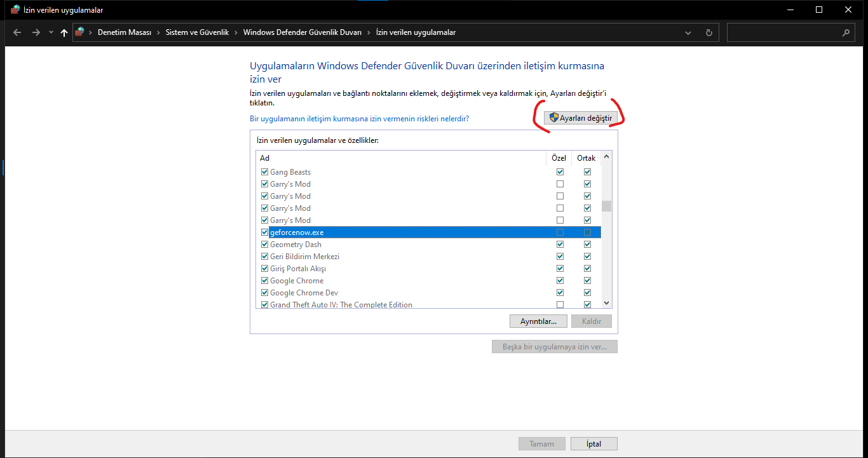Click İzin verilen uygulamalar breadcrumb

[416, 32]
